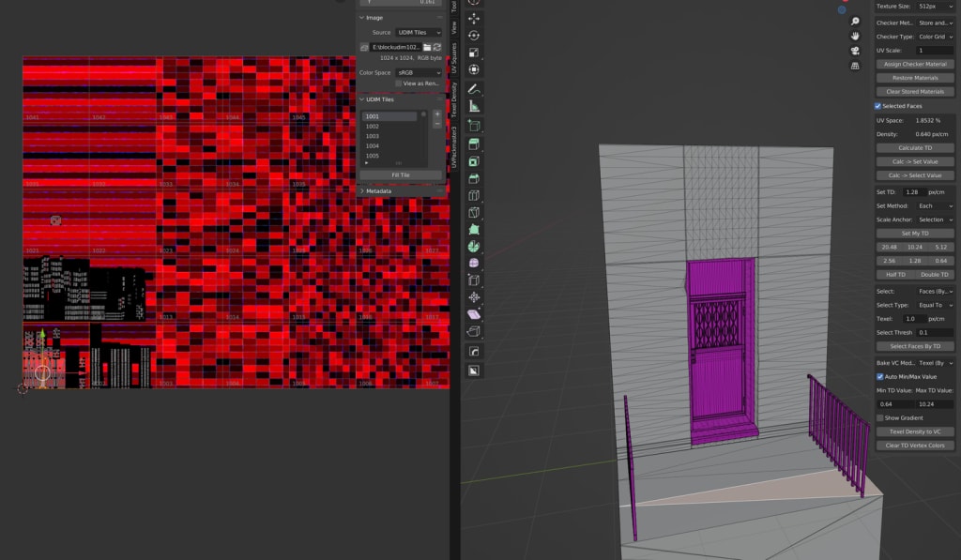This screenshot has width=961, height=560.
Task: Open the Source UDIM Tiles dropdown
Action: pyautogui.click(x=419, y=33)
